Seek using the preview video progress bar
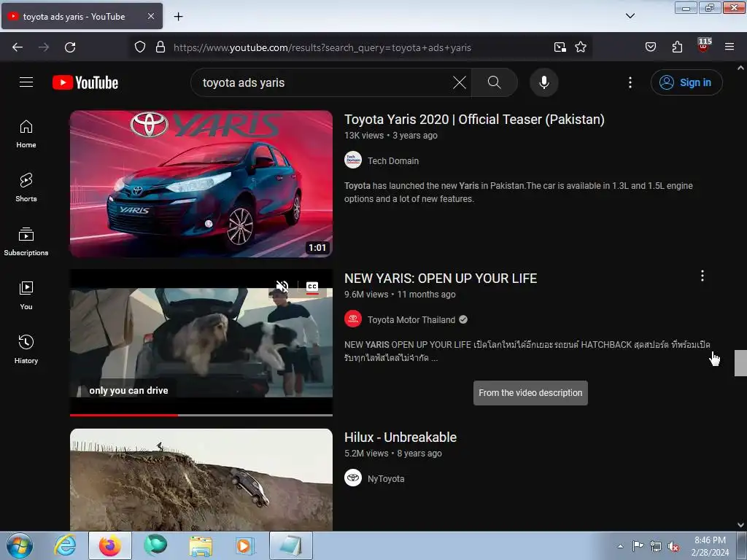747x560 pixels. pos(201,415)
